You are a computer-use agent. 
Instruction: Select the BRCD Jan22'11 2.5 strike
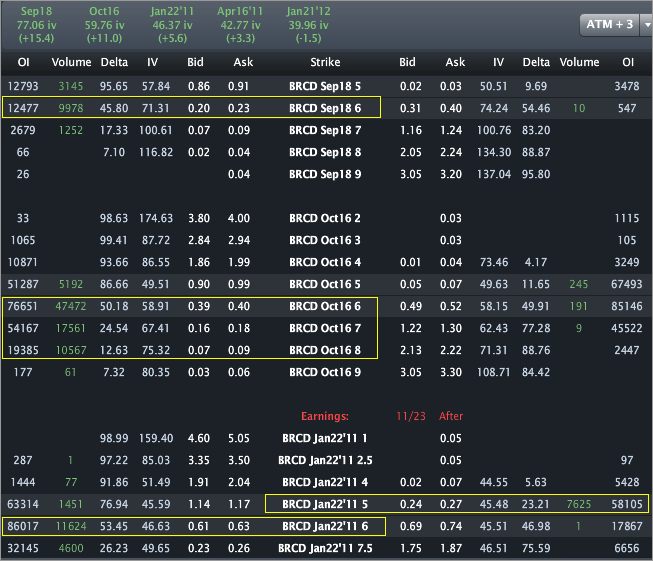click(x=325, y=460)
